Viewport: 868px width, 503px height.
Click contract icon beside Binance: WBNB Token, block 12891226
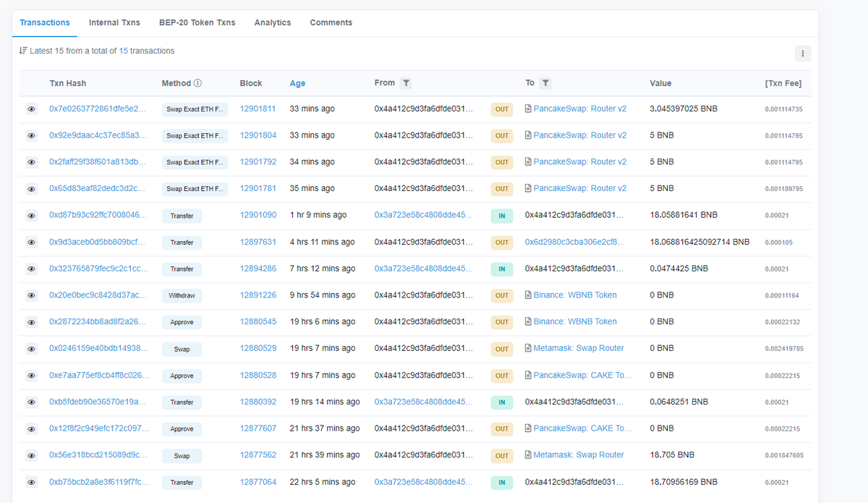tap(528, 295)
